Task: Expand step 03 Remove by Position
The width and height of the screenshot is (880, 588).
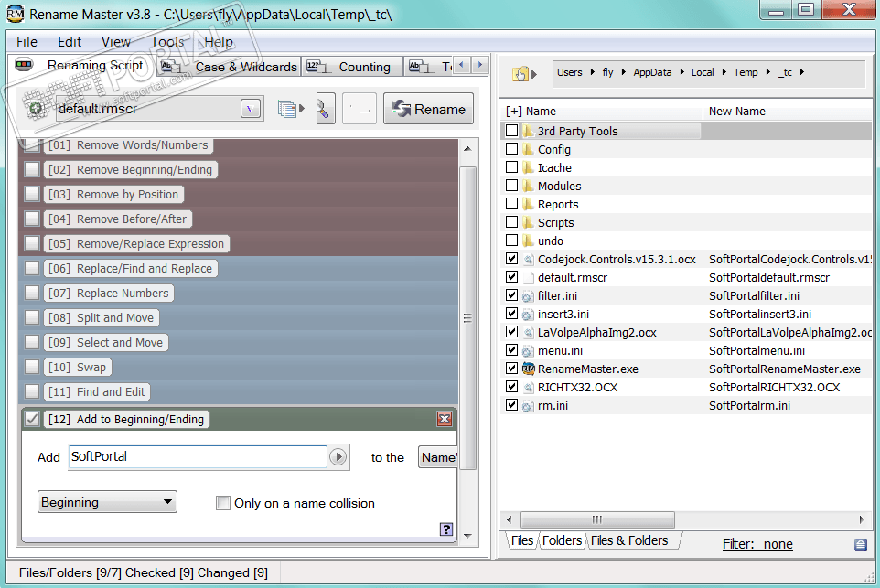Action: click(x=113, y=194)
